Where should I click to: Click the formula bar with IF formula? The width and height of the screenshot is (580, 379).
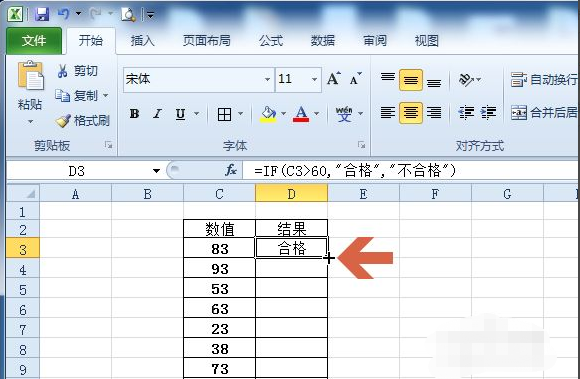click(x=411, y=170)
